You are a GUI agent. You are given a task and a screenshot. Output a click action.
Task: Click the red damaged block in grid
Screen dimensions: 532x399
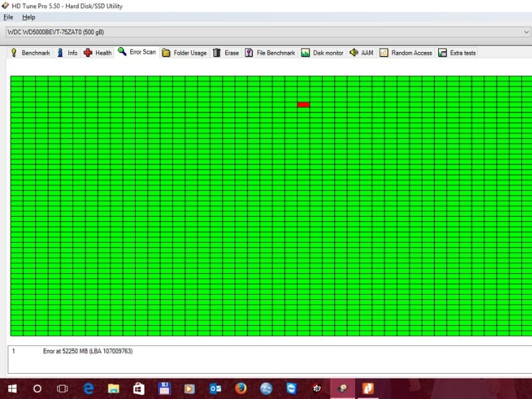click(x=303, y=104)
